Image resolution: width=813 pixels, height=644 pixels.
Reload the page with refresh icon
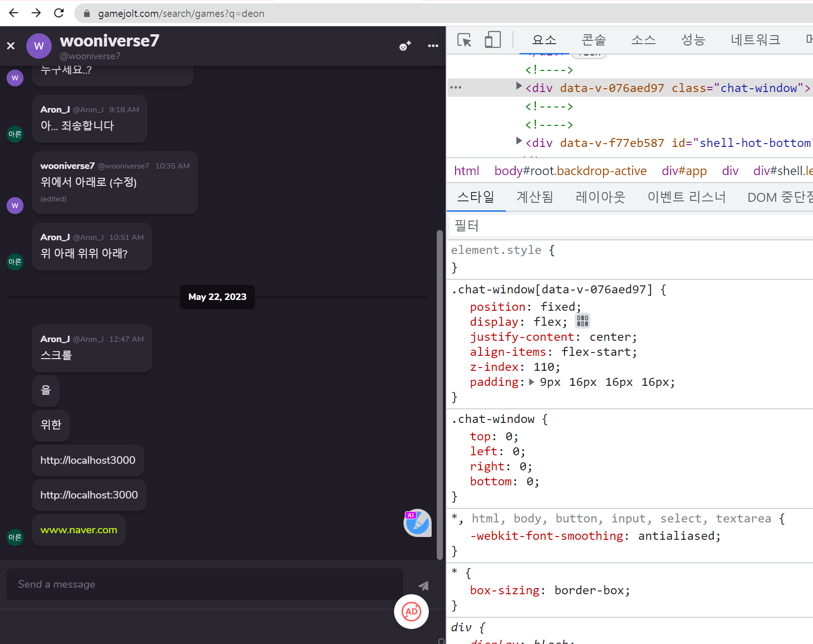click(x=59, y=13)
